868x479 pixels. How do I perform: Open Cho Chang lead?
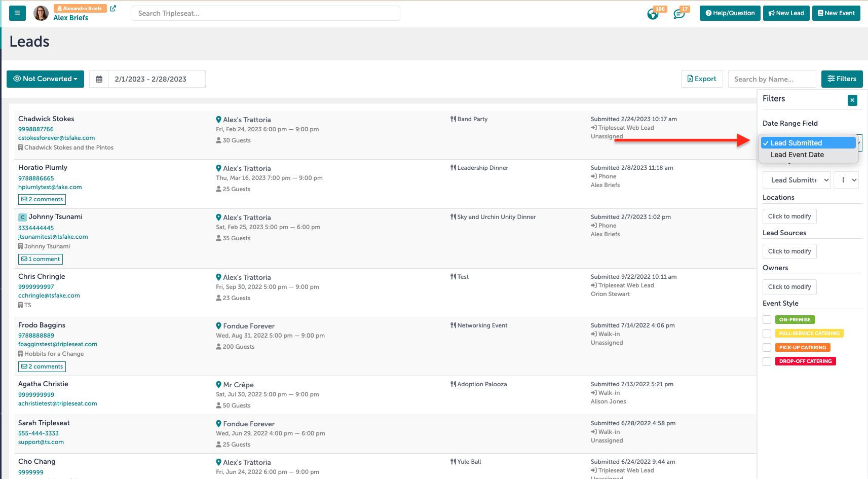tap(37, 461)
